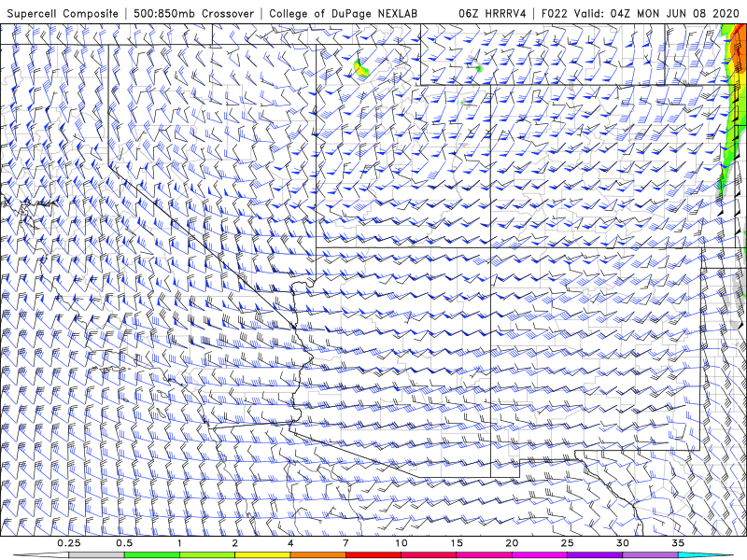Click the 'MON JUN 08 2020' valid date
The height and width of the screenshot is (560, 747).
pyautogui.click(x=688, y=13)
